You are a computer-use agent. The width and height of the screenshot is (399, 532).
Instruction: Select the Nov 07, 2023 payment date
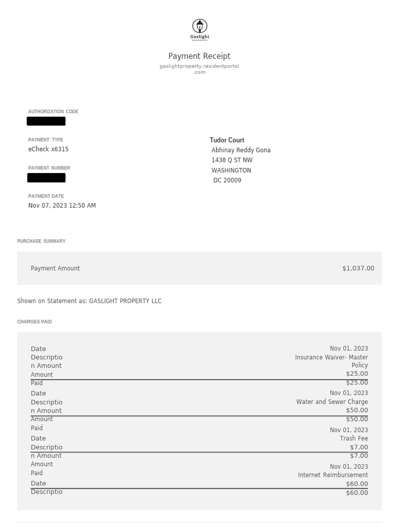(x=62, y=206)
